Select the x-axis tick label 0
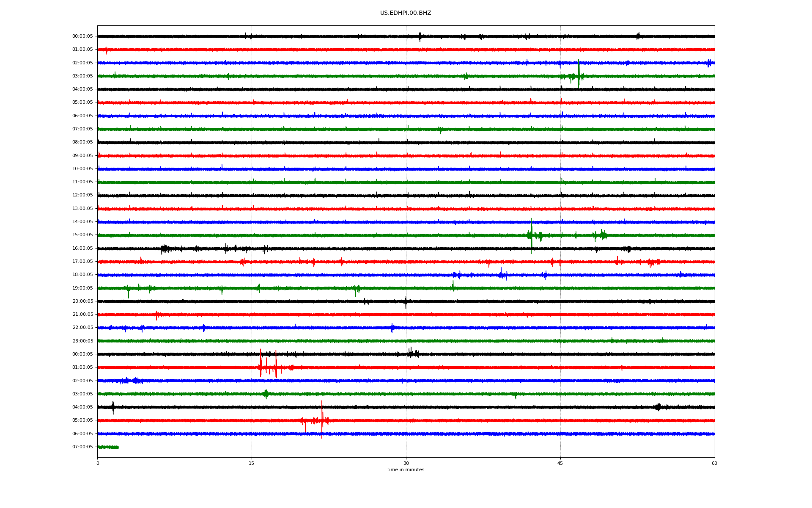This screenshot has height=508, width=812. pyautogui.click(x=98, y=463)
